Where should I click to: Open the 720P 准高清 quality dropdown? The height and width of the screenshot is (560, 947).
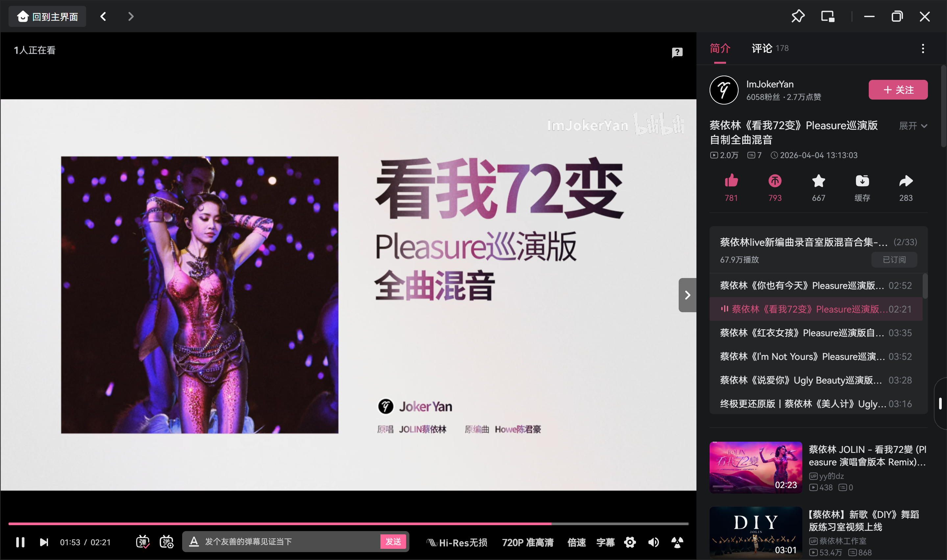(x=528, y=543)
